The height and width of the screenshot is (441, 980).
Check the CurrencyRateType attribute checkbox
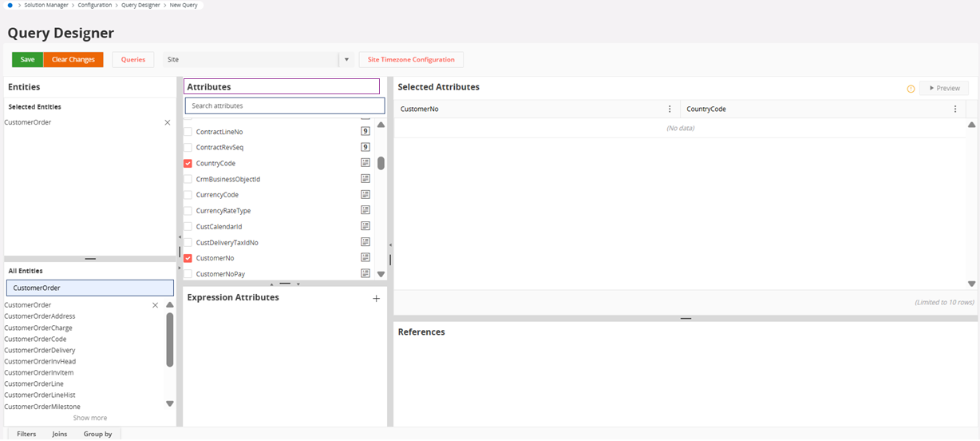click(x=188, y=211)
